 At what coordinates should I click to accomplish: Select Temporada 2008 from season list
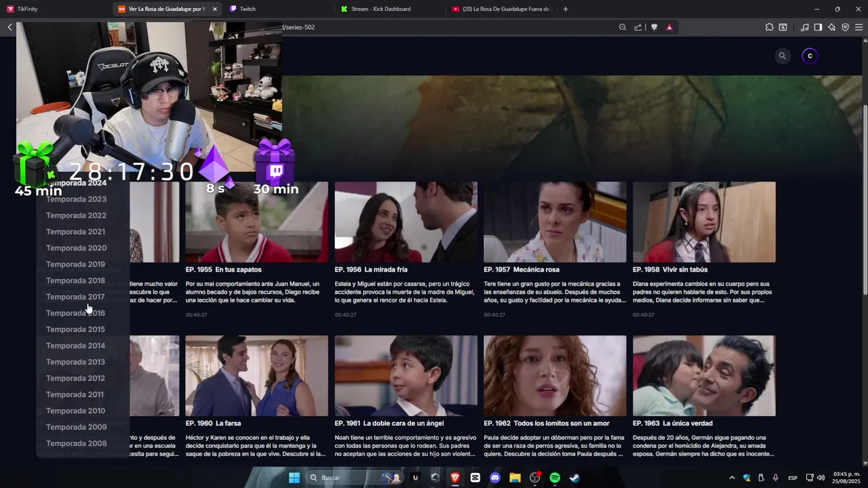coord(76,443)
